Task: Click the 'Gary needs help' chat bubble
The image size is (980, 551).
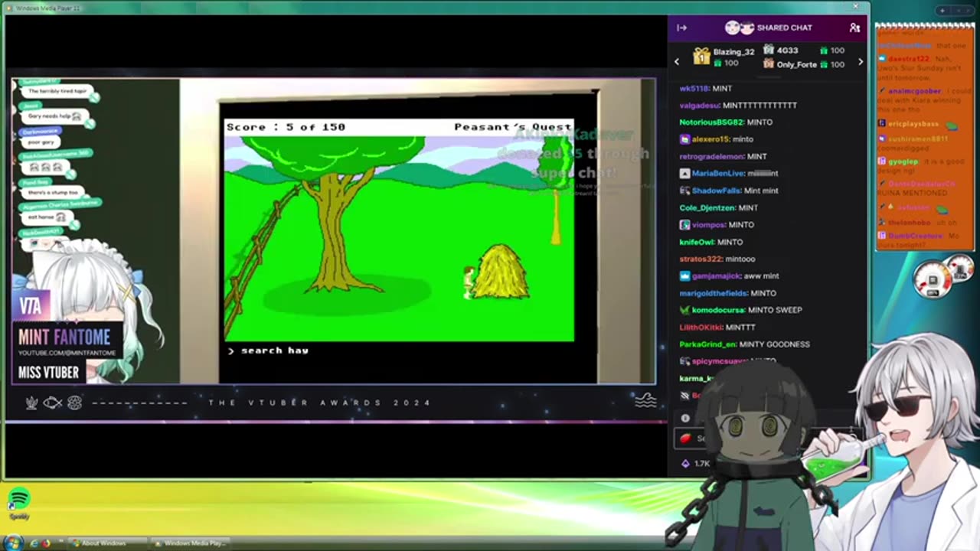Action: (55, 116)
